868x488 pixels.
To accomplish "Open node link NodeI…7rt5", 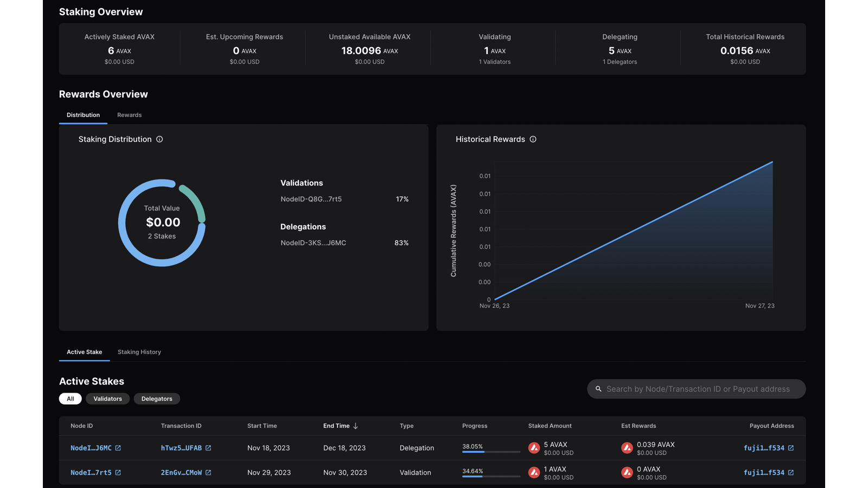I will tap(91, 473).
